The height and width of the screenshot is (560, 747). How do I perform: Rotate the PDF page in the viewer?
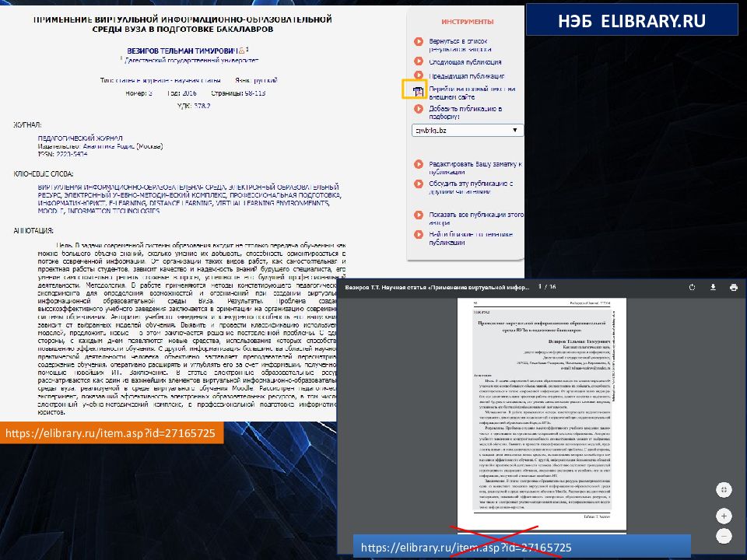pos(693,287)
